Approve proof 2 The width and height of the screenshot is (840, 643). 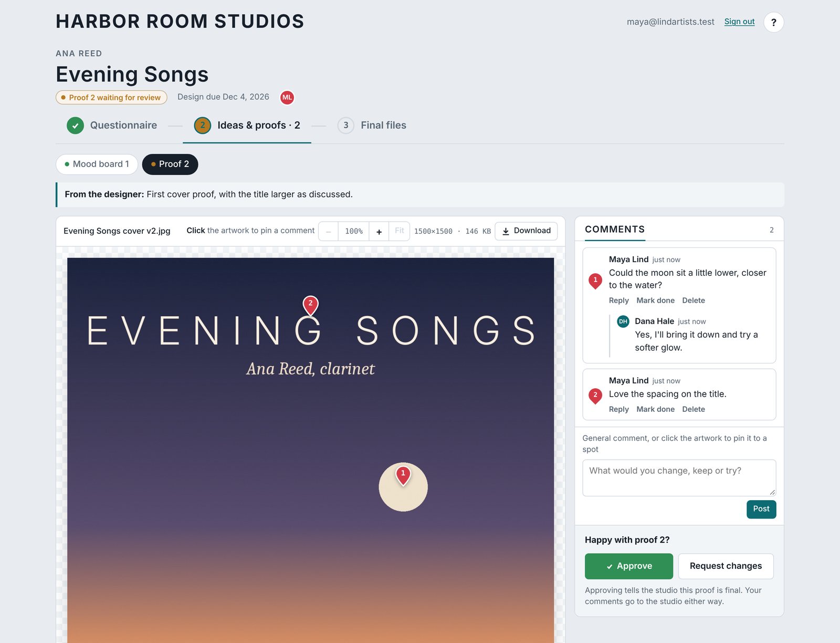[x=629, y=566]
